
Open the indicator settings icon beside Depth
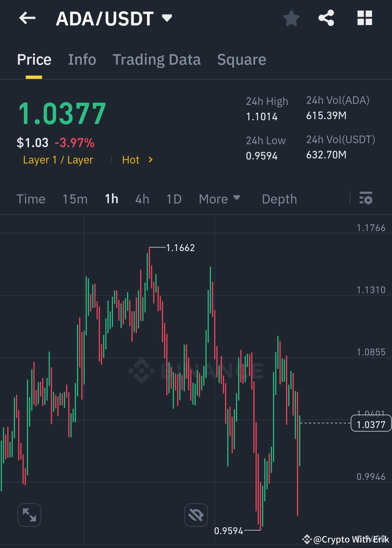pos(366,199)
